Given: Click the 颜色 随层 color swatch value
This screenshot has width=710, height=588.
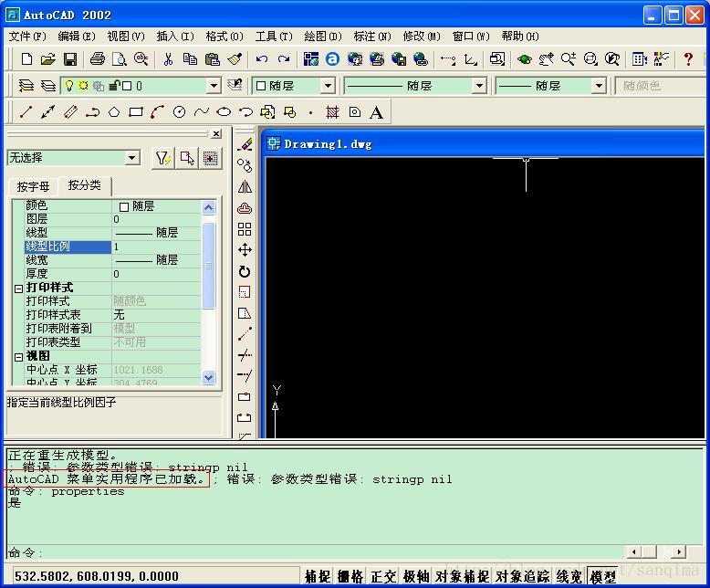Looking at the screenshot, I should point(123,206).
